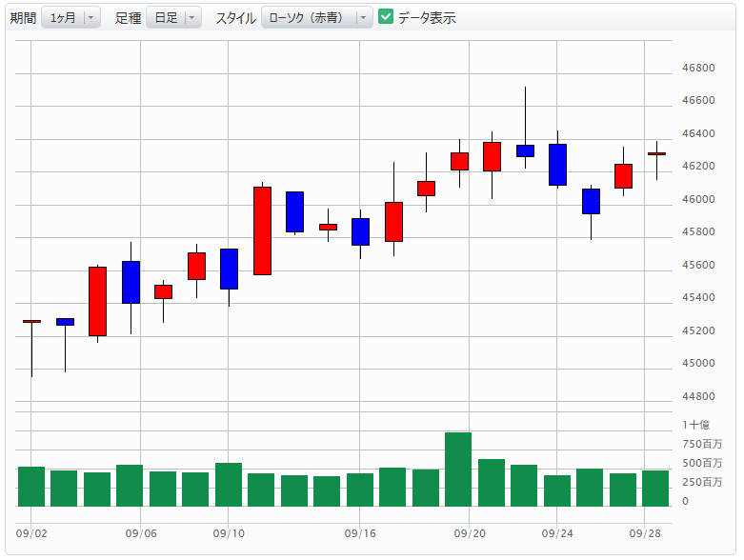Image resolution: width=744 pixels, height=560 pixels.
Task: Click the last volume bar at 09/28
Action: (x=655, y=488)
